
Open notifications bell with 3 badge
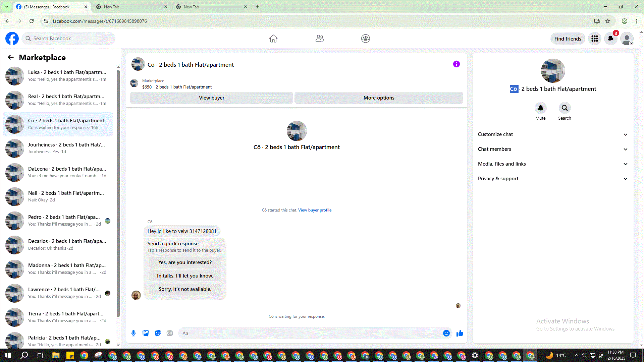(611, 39)
